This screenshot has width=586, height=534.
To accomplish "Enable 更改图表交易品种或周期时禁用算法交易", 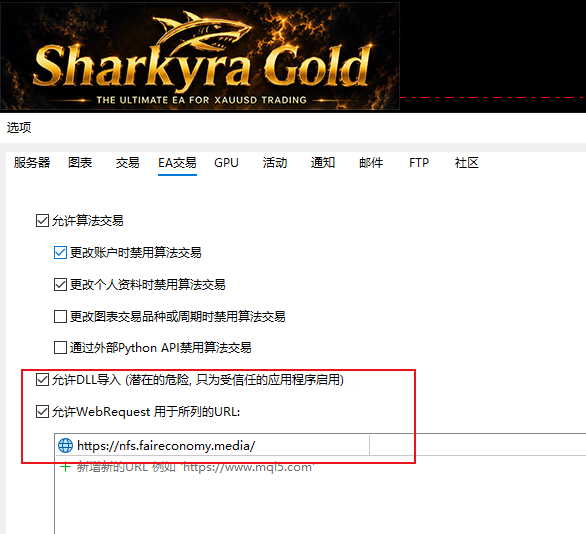I will point(60,317).
